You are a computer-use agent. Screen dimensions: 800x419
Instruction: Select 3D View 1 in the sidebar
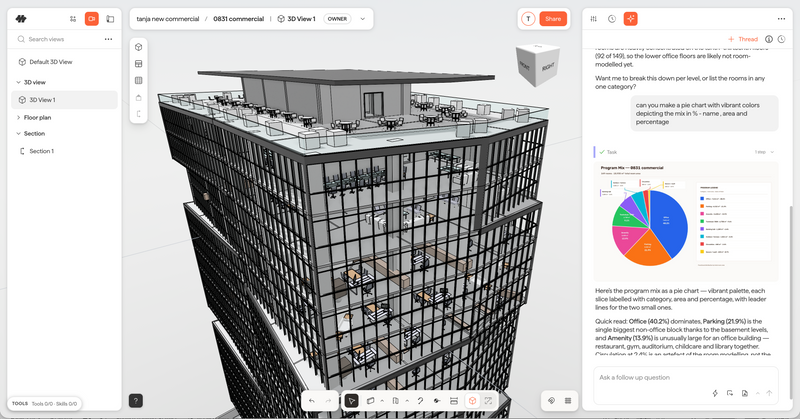[x=64, y=100]
